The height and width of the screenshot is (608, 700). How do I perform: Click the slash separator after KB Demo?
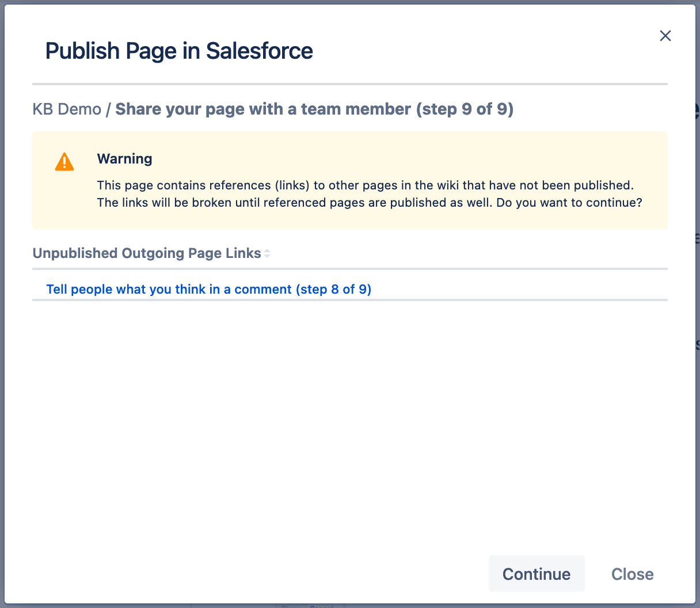pyautogui.click(x=108, y=109)
